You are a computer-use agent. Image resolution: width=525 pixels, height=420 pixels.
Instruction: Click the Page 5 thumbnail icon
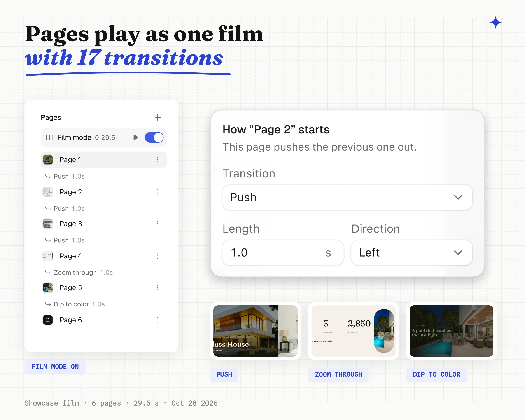48,288
